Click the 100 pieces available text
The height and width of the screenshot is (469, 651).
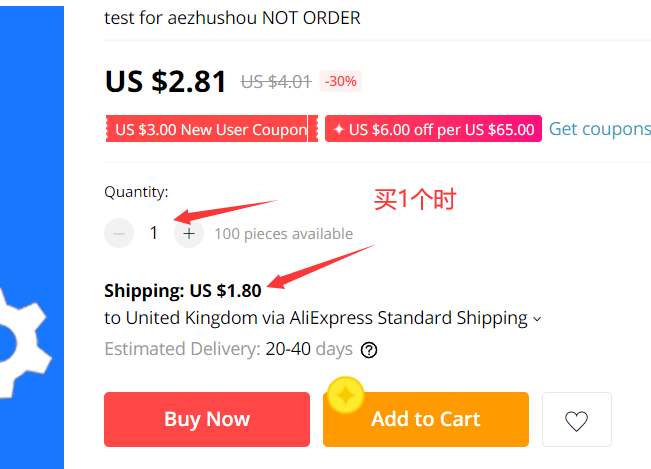pyautogui.click(x=283, y=234)
